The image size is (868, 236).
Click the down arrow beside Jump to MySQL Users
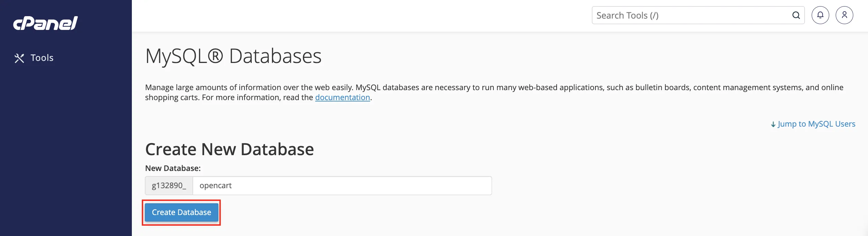[773, 125]
